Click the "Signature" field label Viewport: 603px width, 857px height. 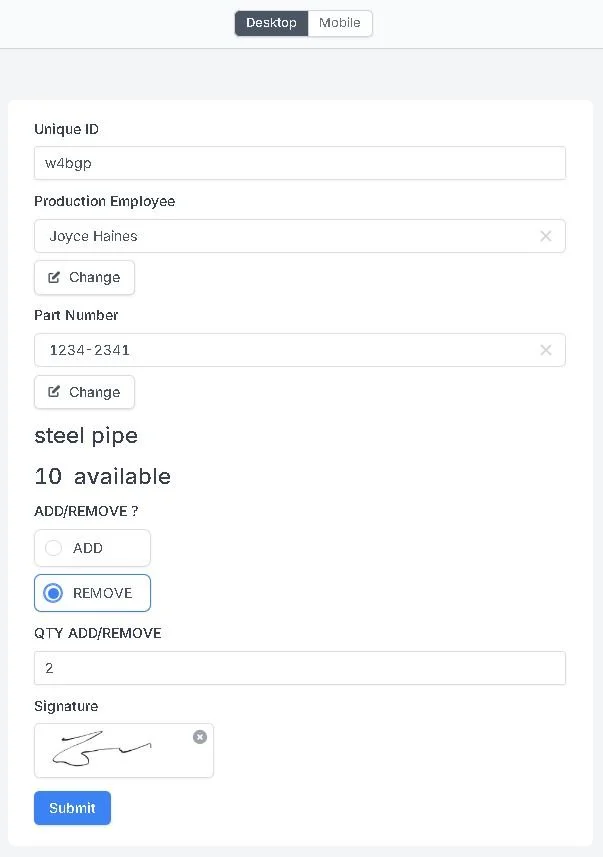tap(66, 706)
